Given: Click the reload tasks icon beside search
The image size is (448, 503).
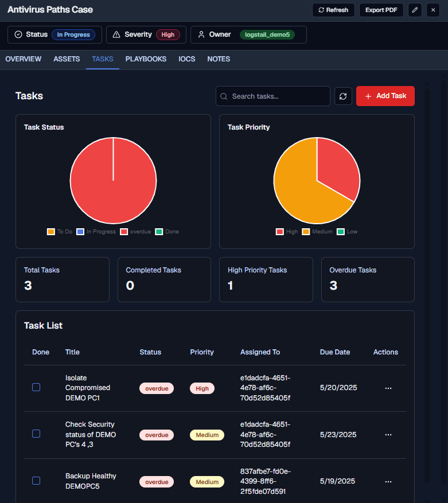Looking at the screenshot, I should tap(343, 96).
